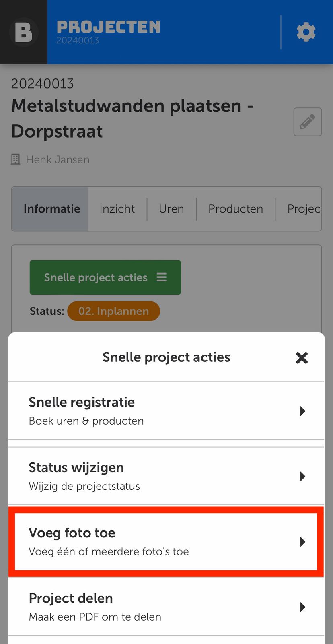
Task: Expand the Project delen arrow
Action: click(302, 607)
